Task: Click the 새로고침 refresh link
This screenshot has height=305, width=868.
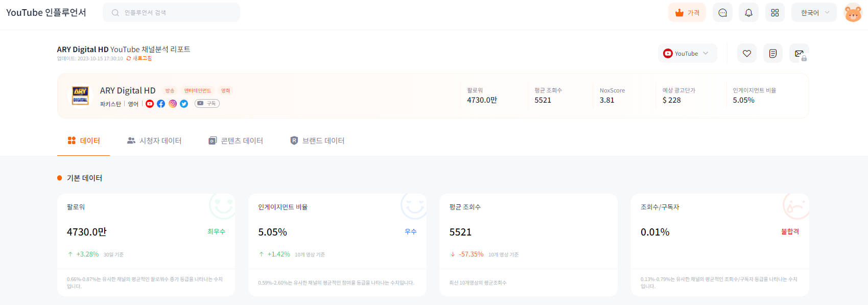Action: 139,58
